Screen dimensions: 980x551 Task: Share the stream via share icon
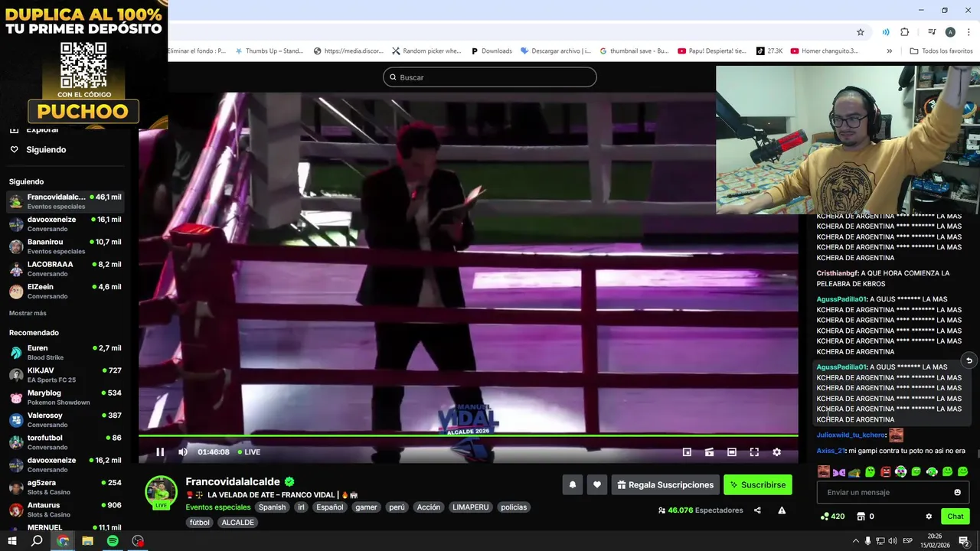coord(757,510)
